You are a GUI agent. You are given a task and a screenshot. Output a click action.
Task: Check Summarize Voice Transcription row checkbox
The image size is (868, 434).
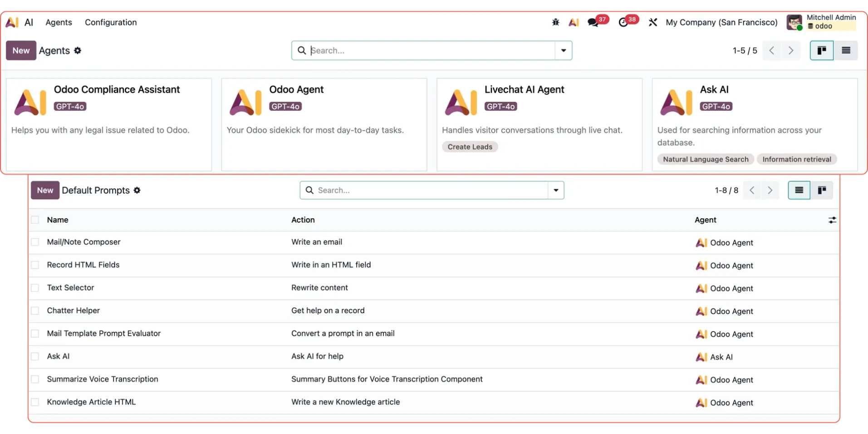35,379
